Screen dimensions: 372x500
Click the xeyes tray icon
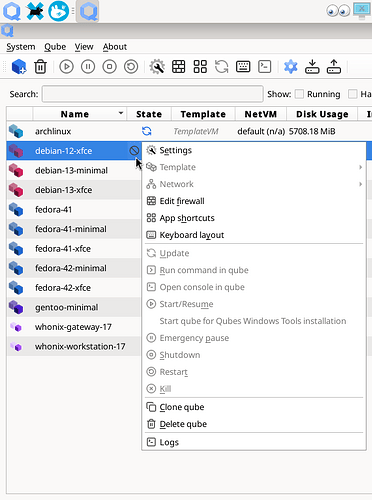coord(338,11)
